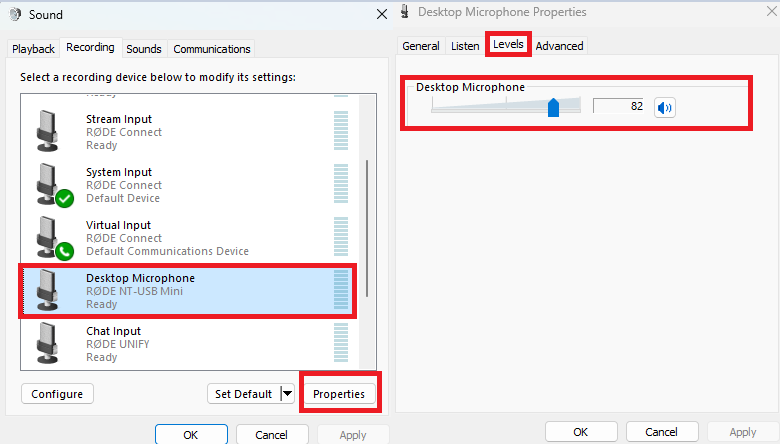Click the microphone level value field showing 82

[x=618, y=106]
